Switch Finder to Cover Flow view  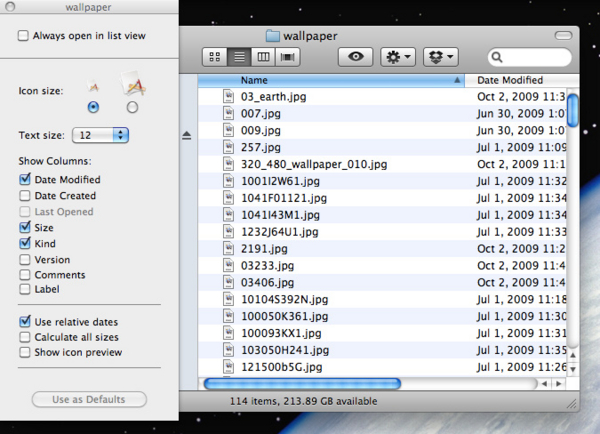287,57
